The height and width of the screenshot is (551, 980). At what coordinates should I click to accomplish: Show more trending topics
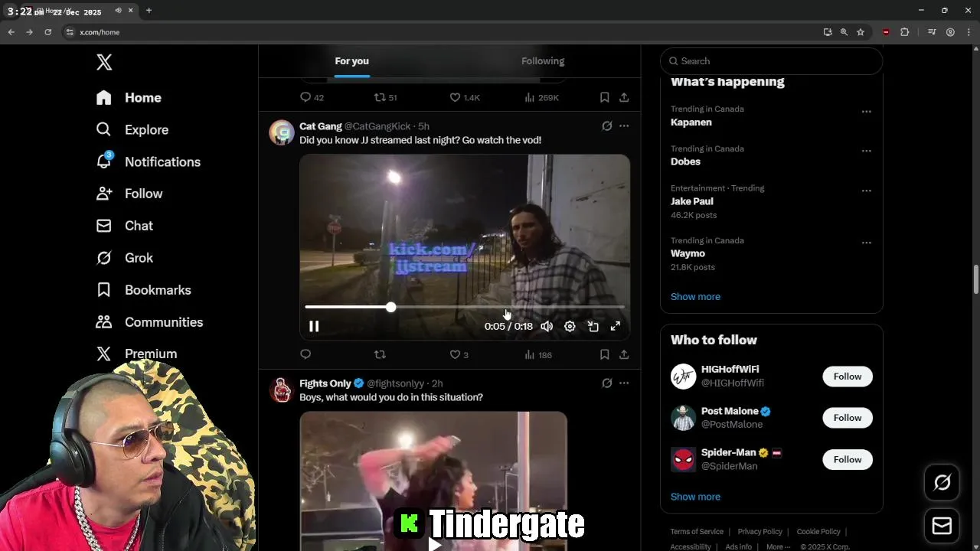pyautogui.click(x=695, y=297)
